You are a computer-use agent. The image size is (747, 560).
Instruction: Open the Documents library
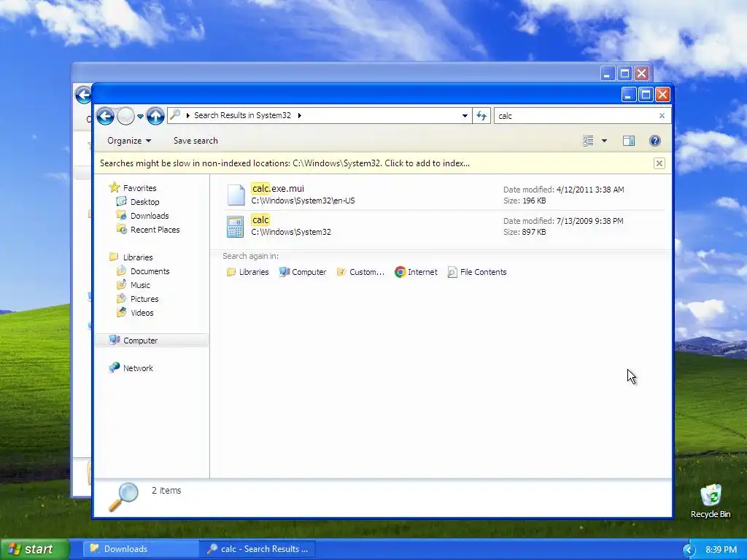[150, 271]
